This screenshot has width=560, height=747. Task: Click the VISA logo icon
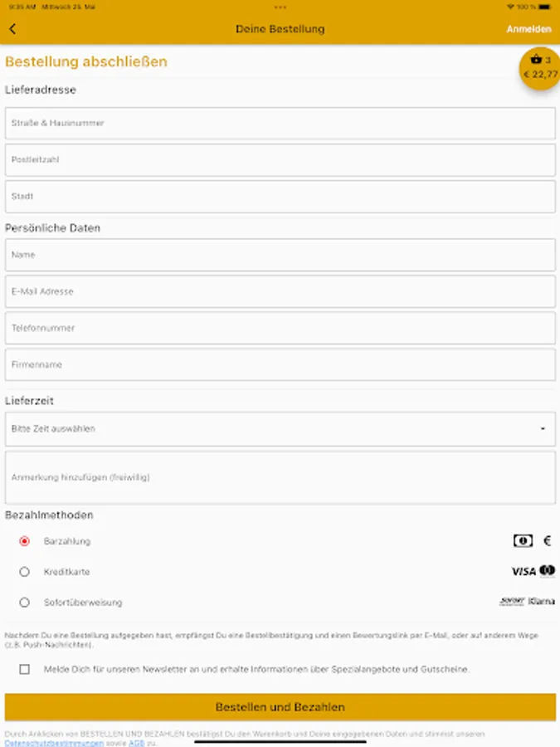(x=523, y=572)
